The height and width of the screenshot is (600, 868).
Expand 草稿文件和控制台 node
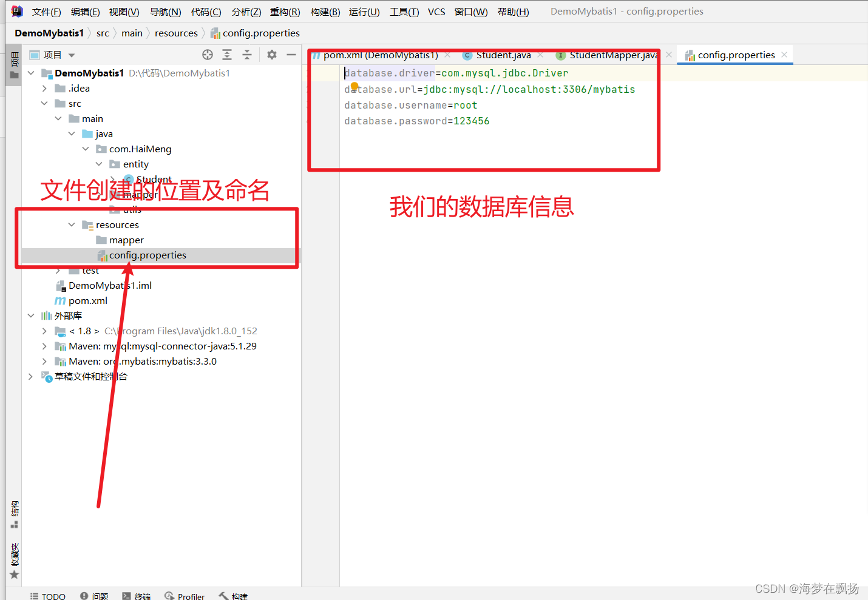coord(31,376)
